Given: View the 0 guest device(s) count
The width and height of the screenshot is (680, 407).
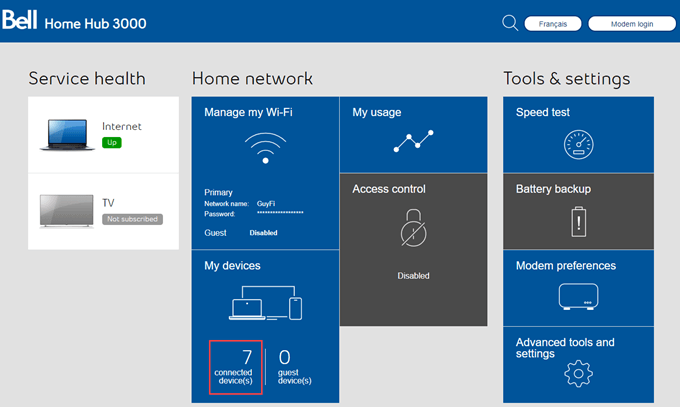Looking at the screenshot, I should [x=294, y=367].
